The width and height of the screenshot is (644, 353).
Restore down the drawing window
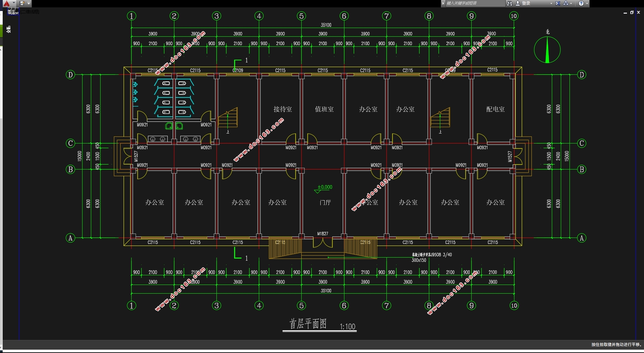[632, 12]
